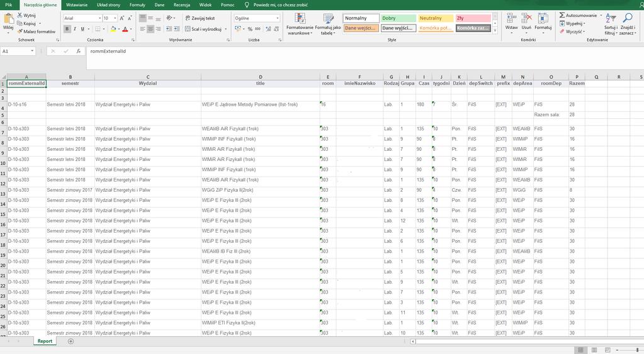644x354 pixels.
Task: Apply the Normalny cell style
Action: pos(361,18)
